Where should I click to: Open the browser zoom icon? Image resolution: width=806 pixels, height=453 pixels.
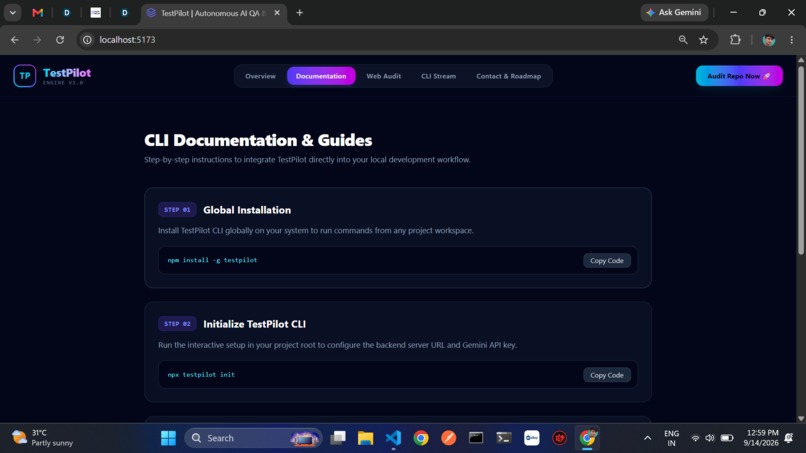click(x=683, y=40)
